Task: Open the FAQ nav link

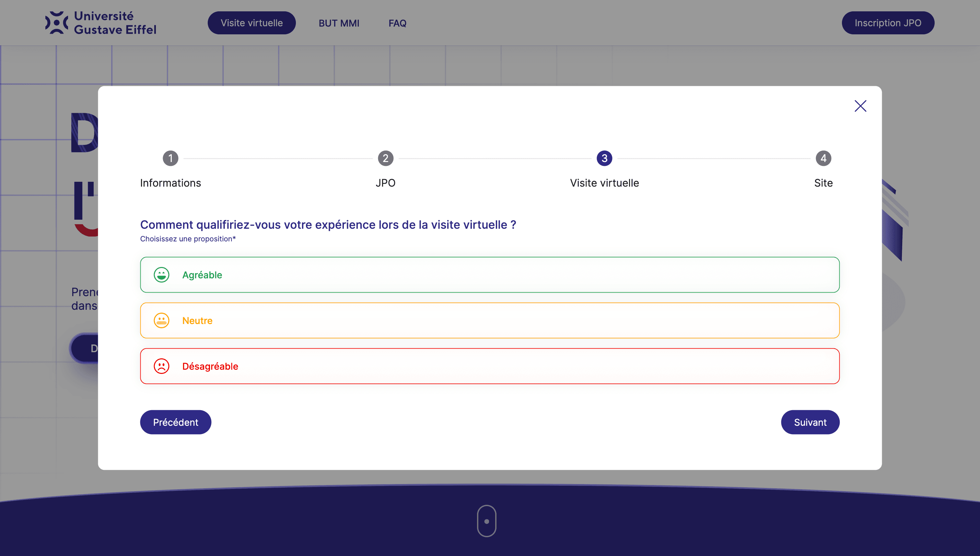Action: coord(397,23)
